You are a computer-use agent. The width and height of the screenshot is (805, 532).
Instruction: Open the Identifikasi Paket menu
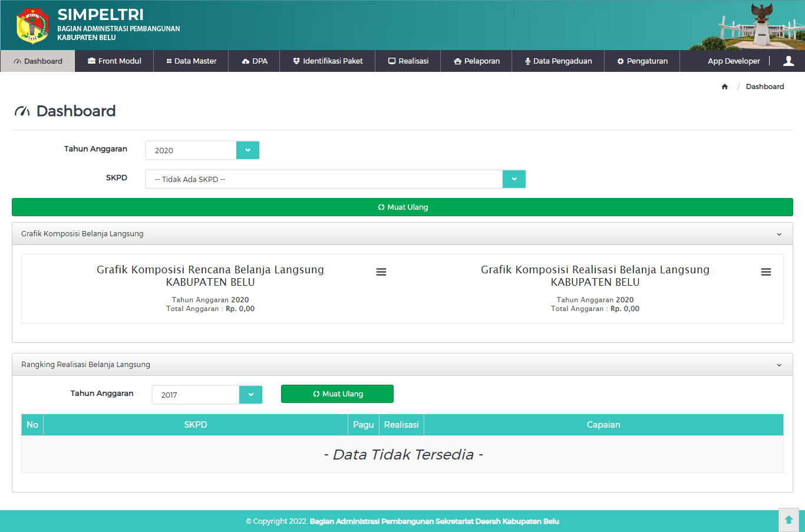pyautogui.click(x=328, y=61)
